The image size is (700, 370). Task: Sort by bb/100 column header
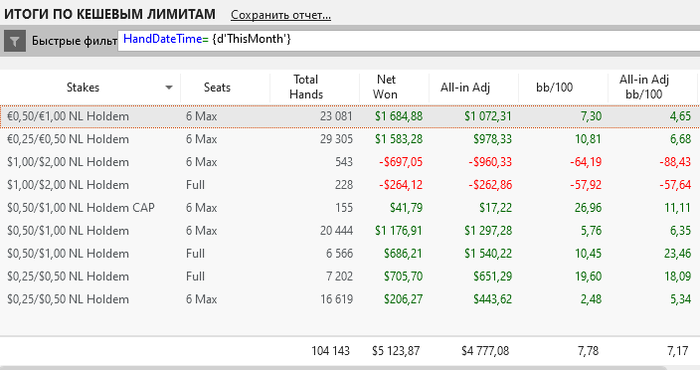pos(554,87)
